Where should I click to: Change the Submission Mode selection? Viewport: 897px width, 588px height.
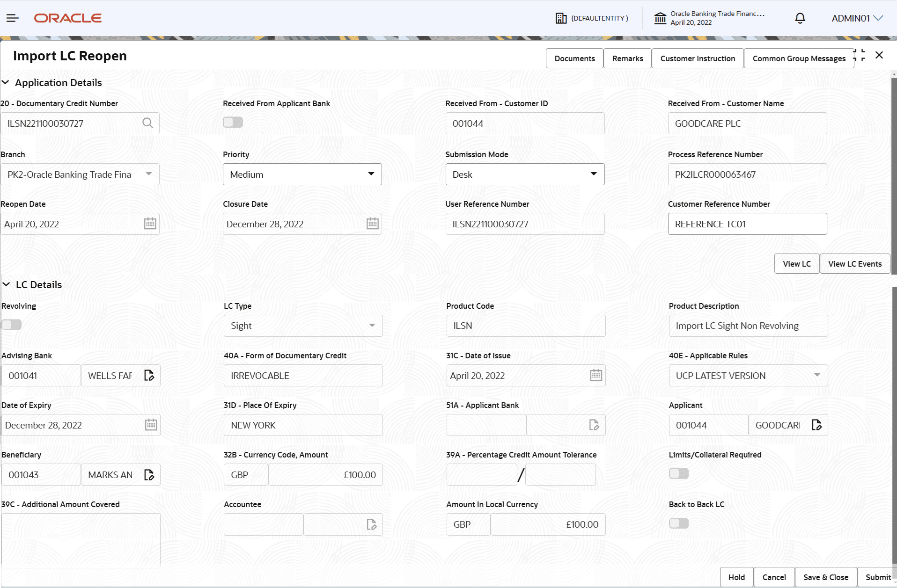click(x=594, y=174)
